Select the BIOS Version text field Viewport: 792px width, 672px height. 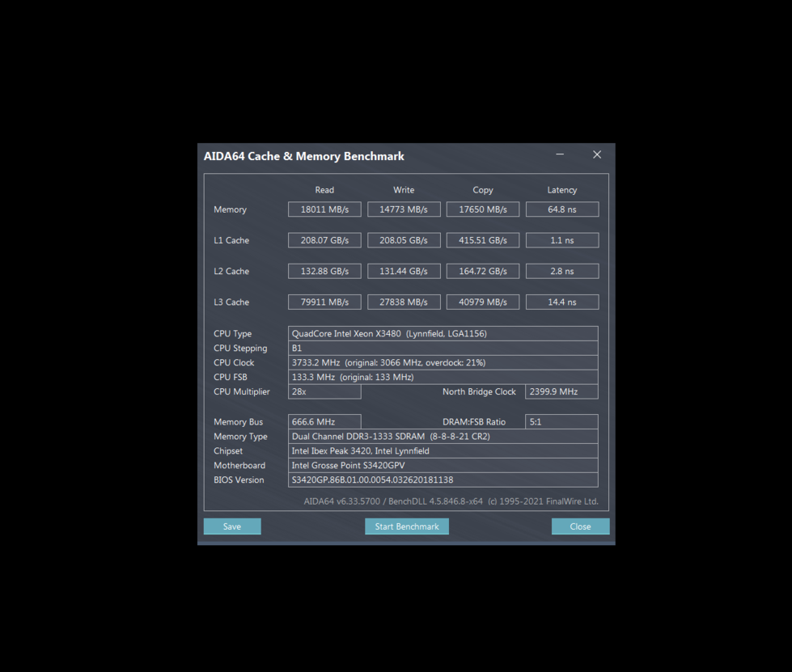point(443,480)
